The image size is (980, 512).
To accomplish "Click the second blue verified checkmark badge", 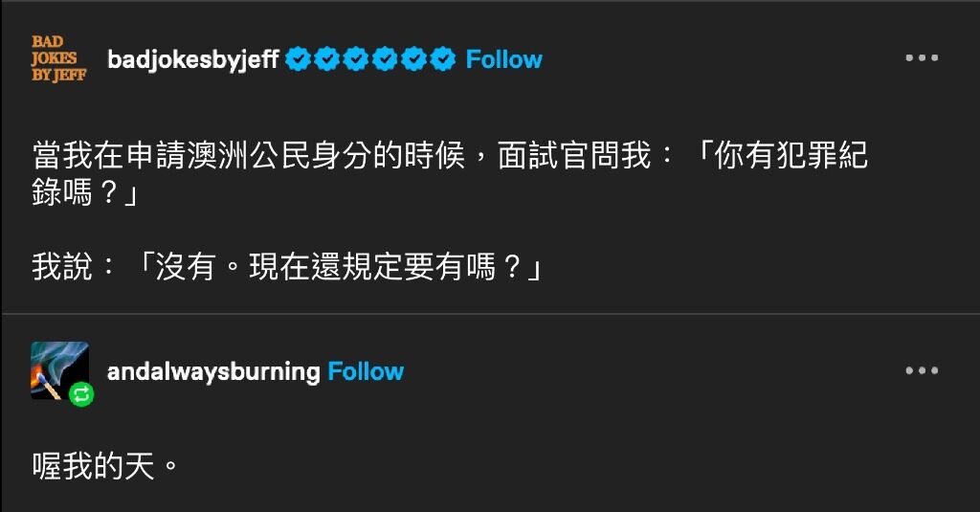I will pyautogui.click(x=327, y=58).
